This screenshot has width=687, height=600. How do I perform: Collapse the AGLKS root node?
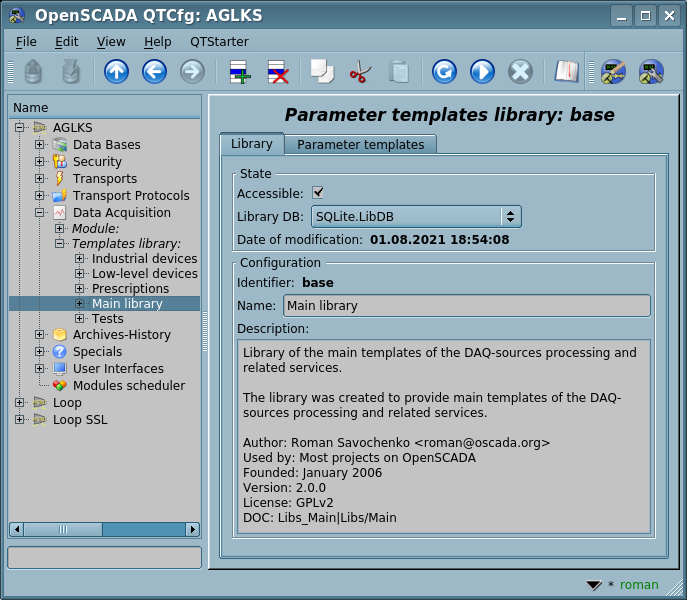coord(19,128)
